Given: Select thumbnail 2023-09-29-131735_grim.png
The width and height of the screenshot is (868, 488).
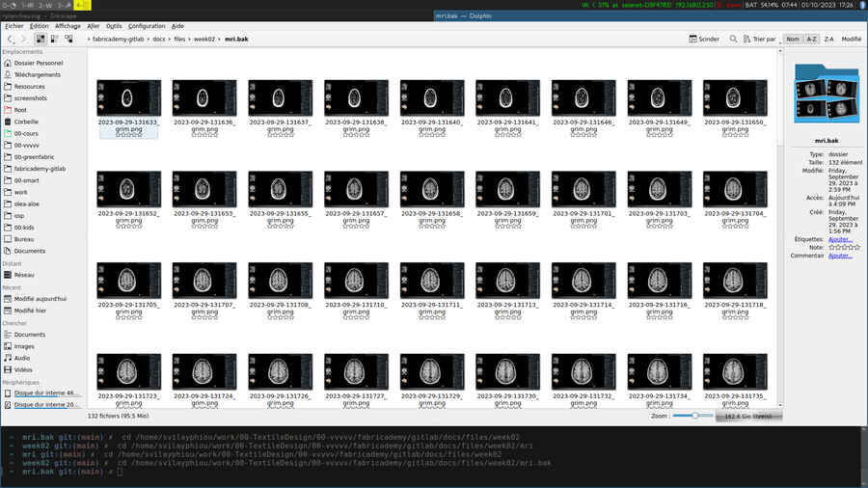Looking at the screenshot, I should [x=735, y=372].
